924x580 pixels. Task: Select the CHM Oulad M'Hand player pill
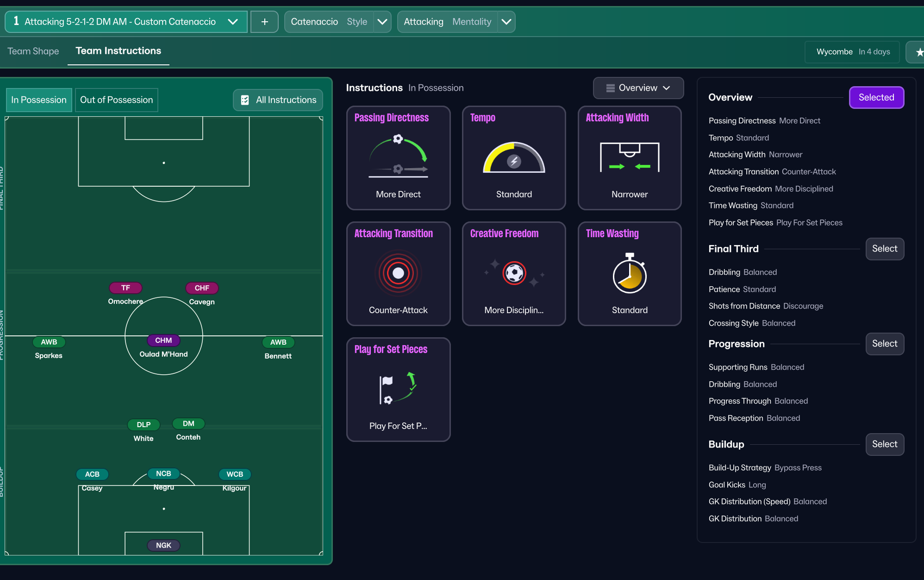163,340
